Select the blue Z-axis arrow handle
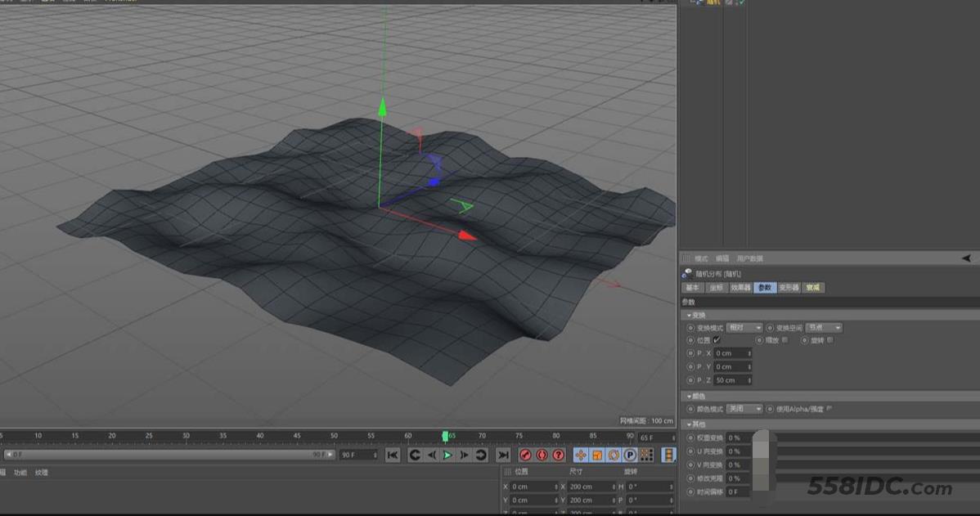 pos(433,182)
